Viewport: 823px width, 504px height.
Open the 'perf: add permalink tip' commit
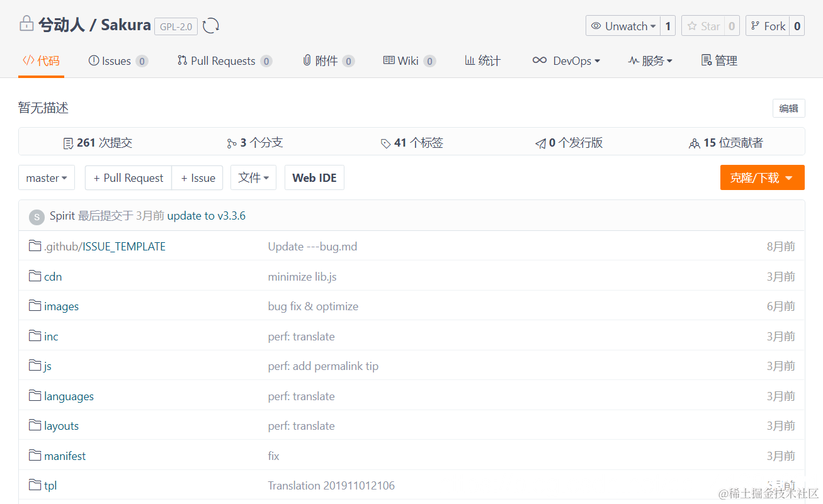(x=323, y=366)
